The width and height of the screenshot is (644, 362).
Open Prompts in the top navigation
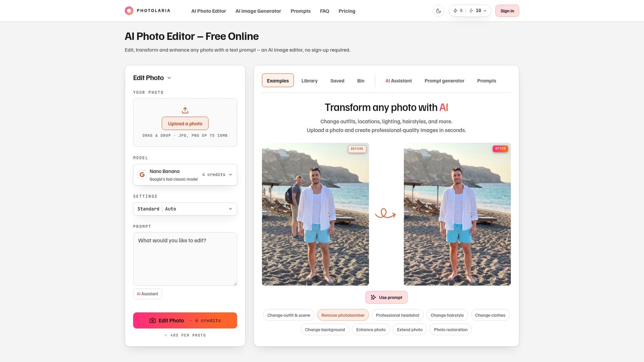point(301,11)
